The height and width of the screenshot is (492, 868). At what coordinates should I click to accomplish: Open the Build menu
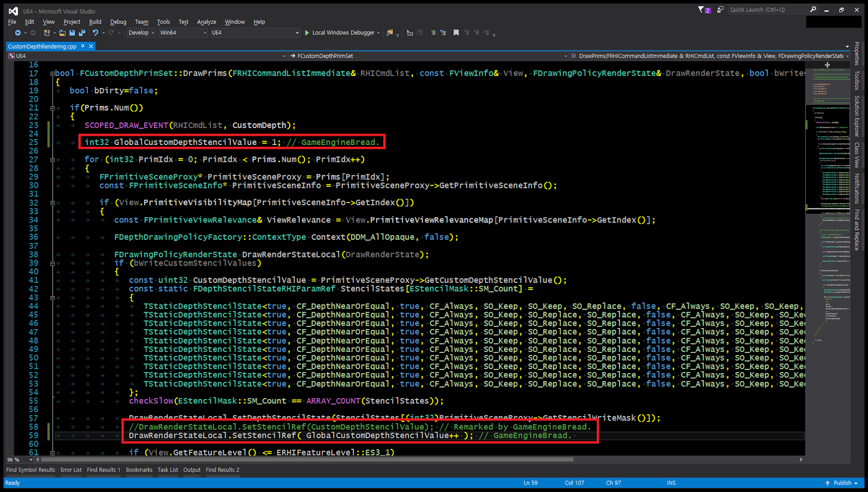(x=95, y=22)
